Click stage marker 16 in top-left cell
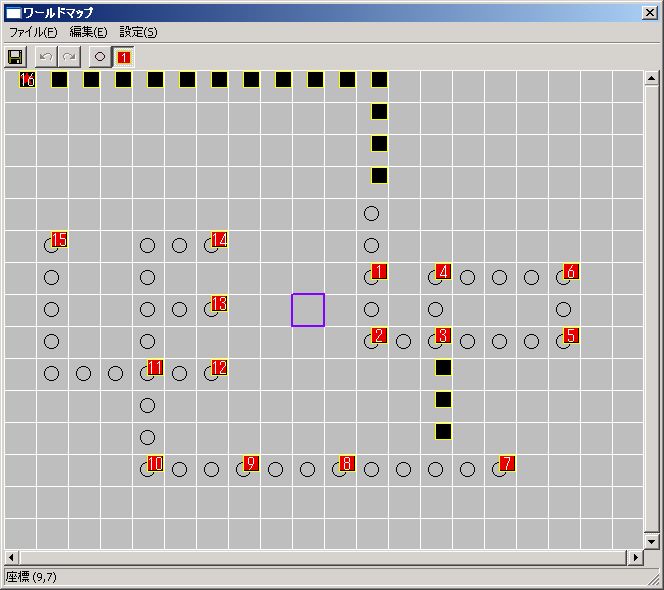Image resolution: width=664 pixels, height=590 pixels. pos(27,80)
